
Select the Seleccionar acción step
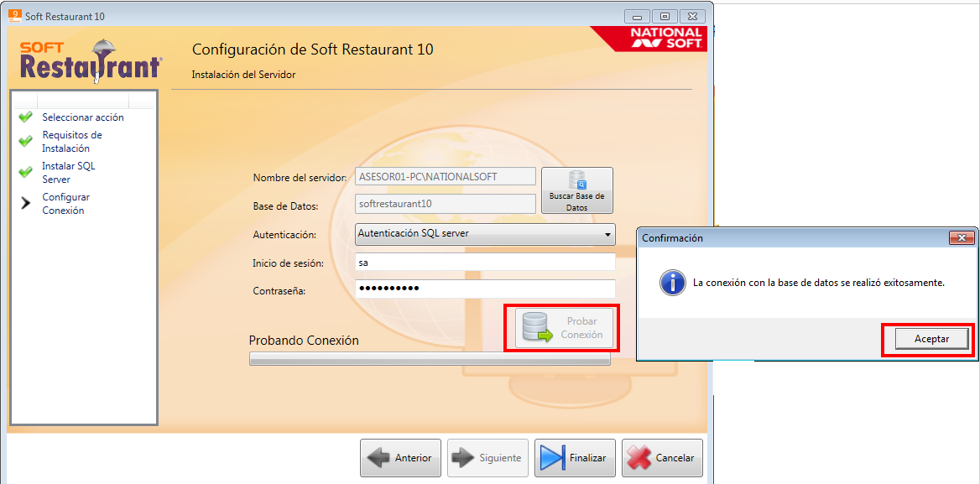83,117
